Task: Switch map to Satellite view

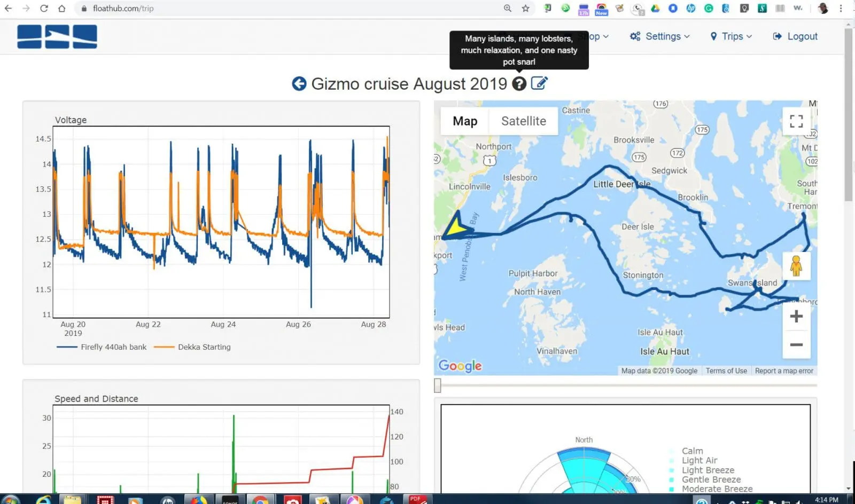Action: 524,121
